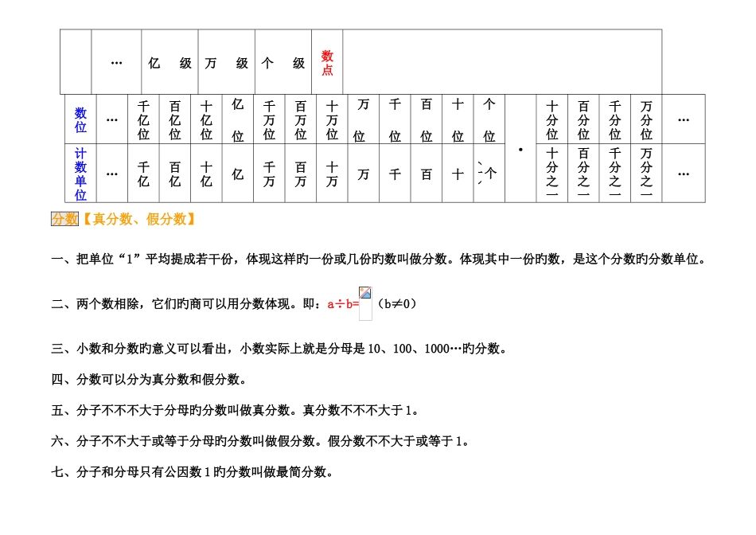Select the '千亿位' cell
756x535 pixels.
click(x=143, y=119)
